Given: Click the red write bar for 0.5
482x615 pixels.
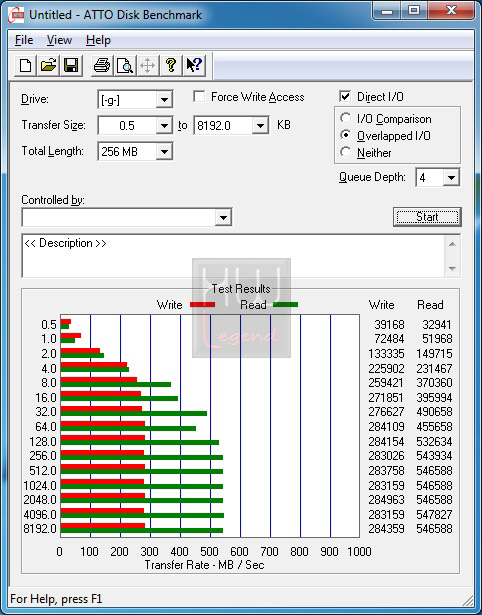Looking at the screenshot, I should pos(66,322).
